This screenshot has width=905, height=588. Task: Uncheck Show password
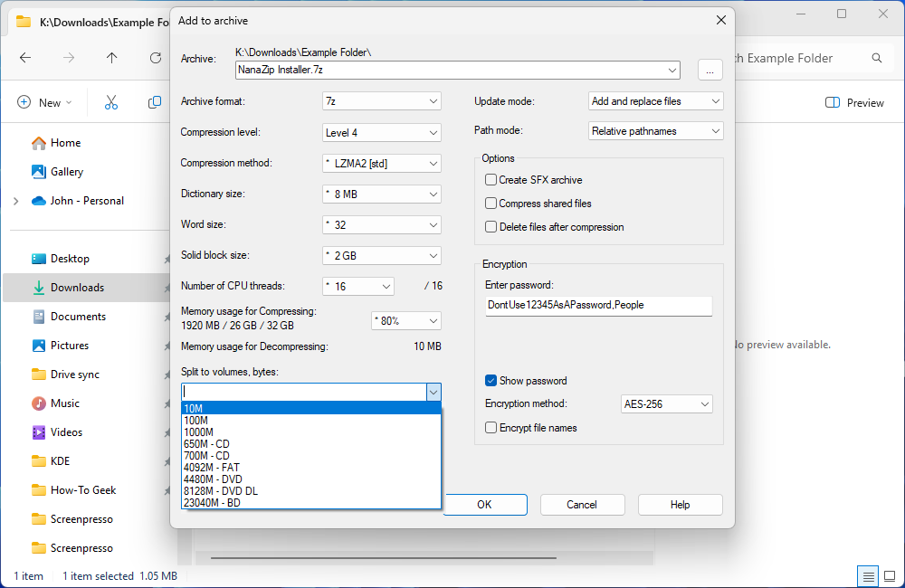click(491, 381)
